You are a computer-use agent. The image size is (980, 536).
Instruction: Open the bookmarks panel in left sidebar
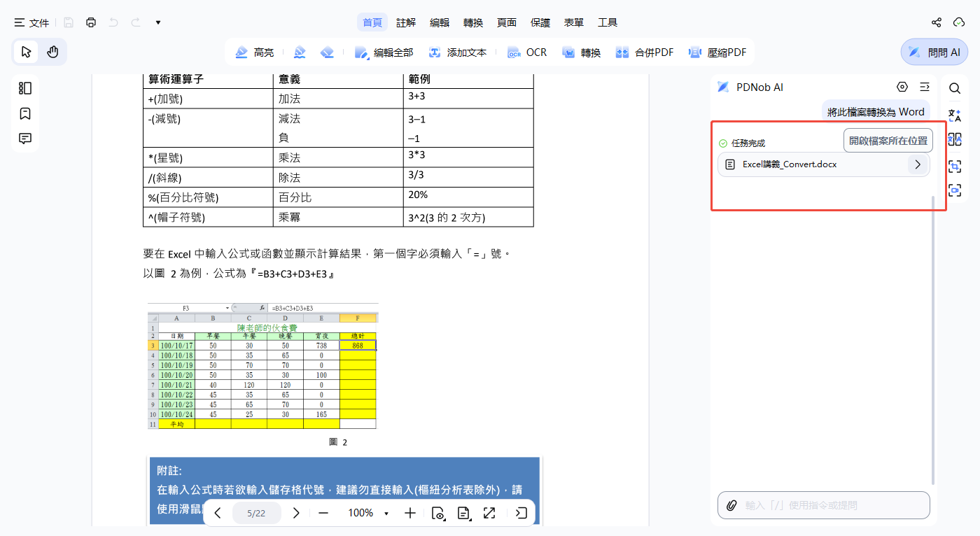25,113
